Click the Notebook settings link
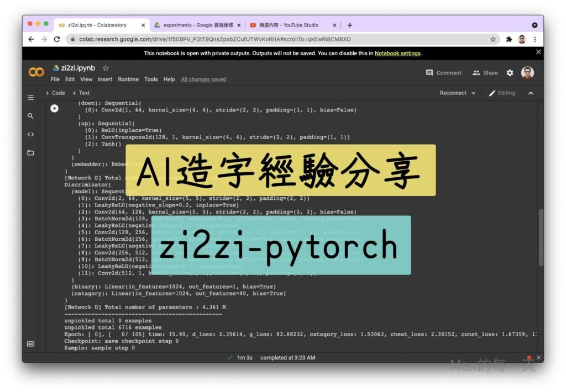 [x=397, y=53]
